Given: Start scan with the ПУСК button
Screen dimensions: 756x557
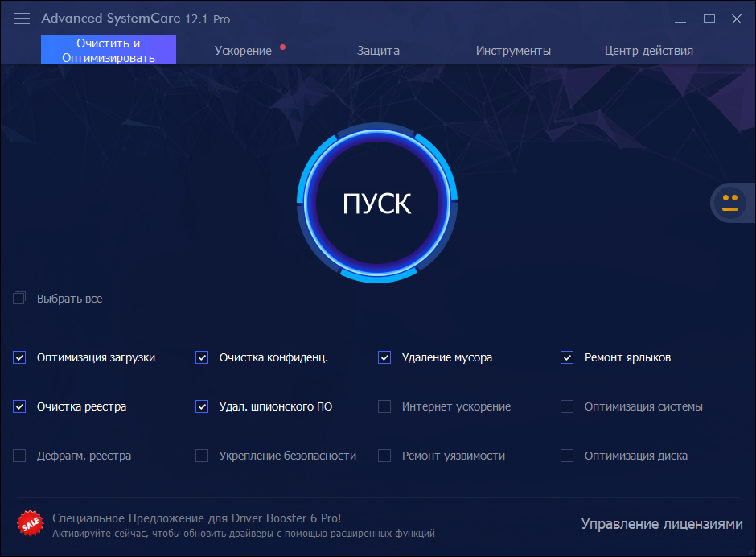Looking at the screenshot, I should 377,203.
